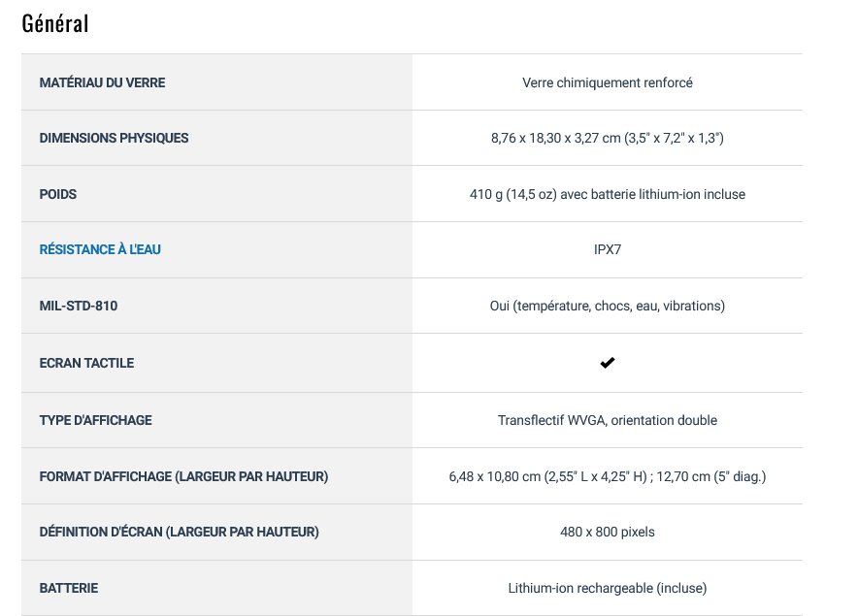Select the Verre chimiquement renforcé text
The height and width of the screenshot is (616, 858).
pyautogui.click(x=608, y=82)
